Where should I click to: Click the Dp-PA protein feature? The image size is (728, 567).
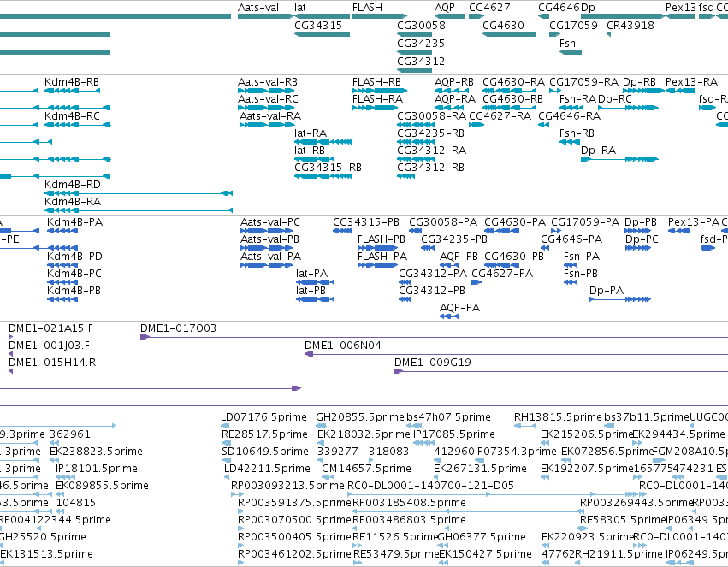click(x=620, y=298)
